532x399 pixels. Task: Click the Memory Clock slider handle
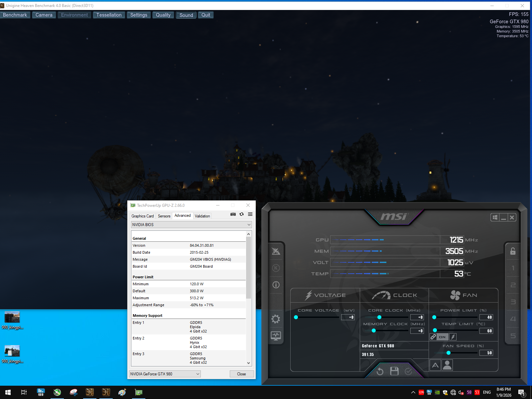(x=374, y=331)
